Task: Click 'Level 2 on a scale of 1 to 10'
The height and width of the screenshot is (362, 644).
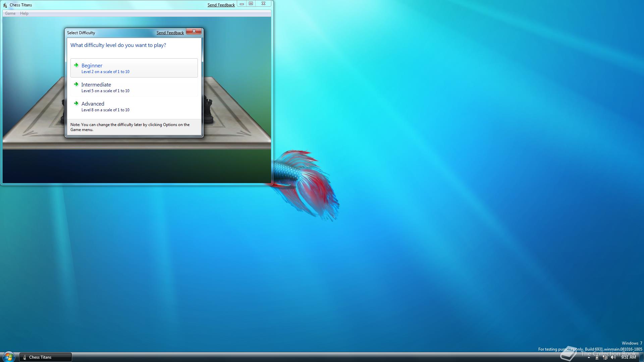Action: 105,72
